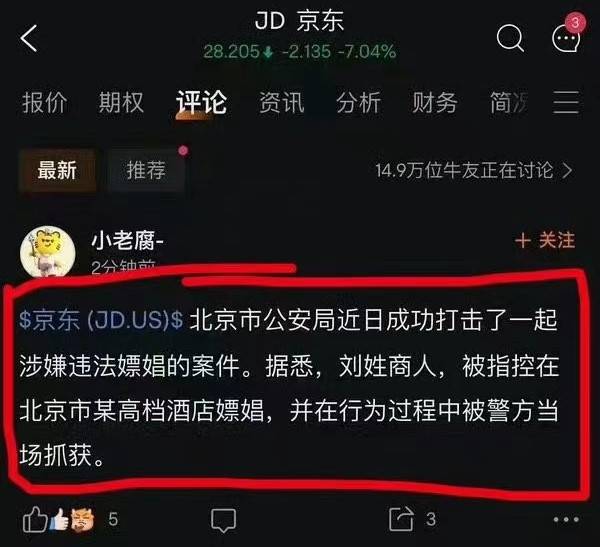Open the search magnifier icon
600x547 pixels.
[510, 38]
